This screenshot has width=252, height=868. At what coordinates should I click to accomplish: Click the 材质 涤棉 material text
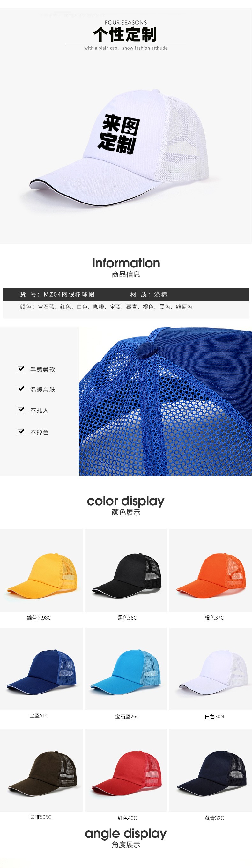pyautogui.click(x=148, y=294)
